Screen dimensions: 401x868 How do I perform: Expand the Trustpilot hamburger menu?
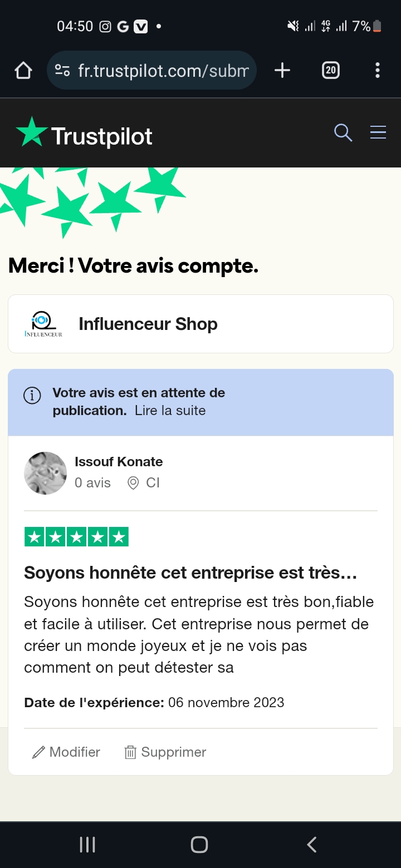pyautogui.click(x=378, y=132)
